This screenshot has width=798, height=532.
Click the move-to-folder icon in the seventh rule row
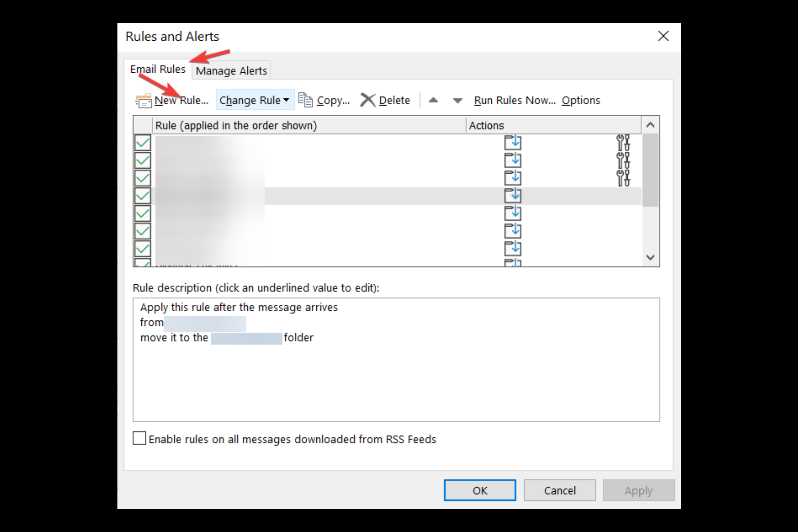click(512, 249)
